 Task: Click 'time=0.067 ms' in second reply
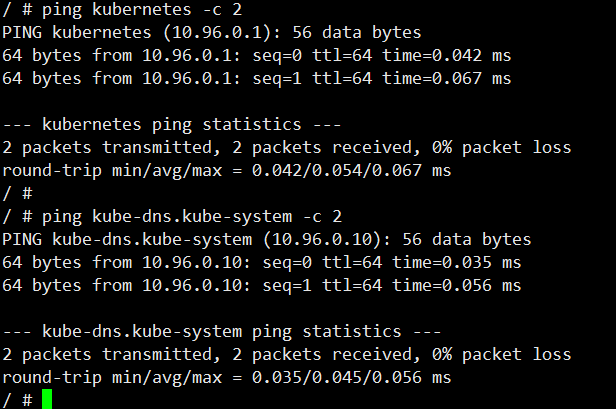(447, 79)
